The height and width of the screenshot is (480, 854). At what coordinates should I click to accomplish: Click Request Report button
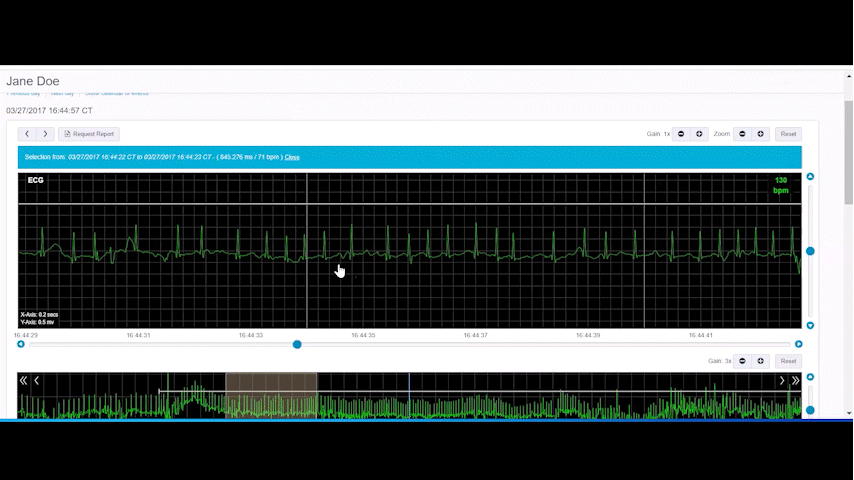[x=90, y=134]
